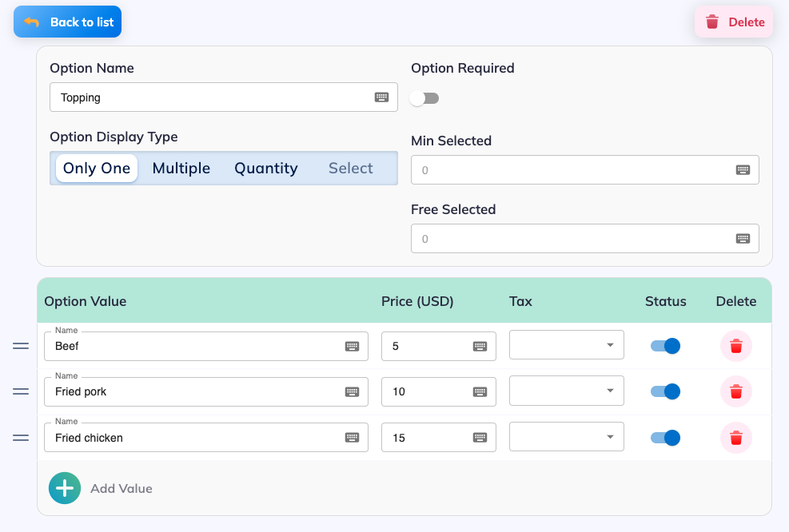
Task: Click the green plus Add Value icon
Action: pos(65,488)
